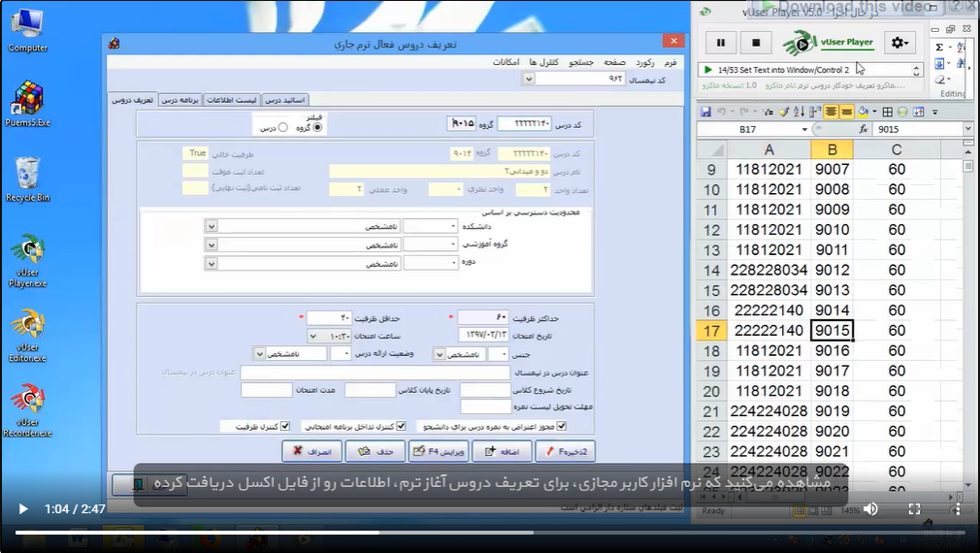Viewport: 980px width, 553px height.
Task: Expand the 'کد نیمسال' dropdown
Action: coord(528,79)
